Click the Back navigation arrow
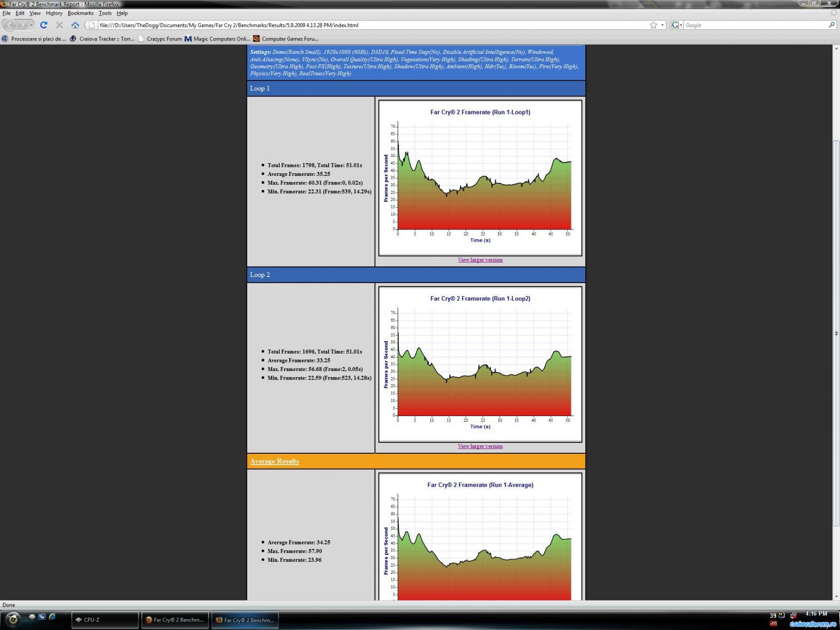840x630 pixels. click(x=10, y=25)
